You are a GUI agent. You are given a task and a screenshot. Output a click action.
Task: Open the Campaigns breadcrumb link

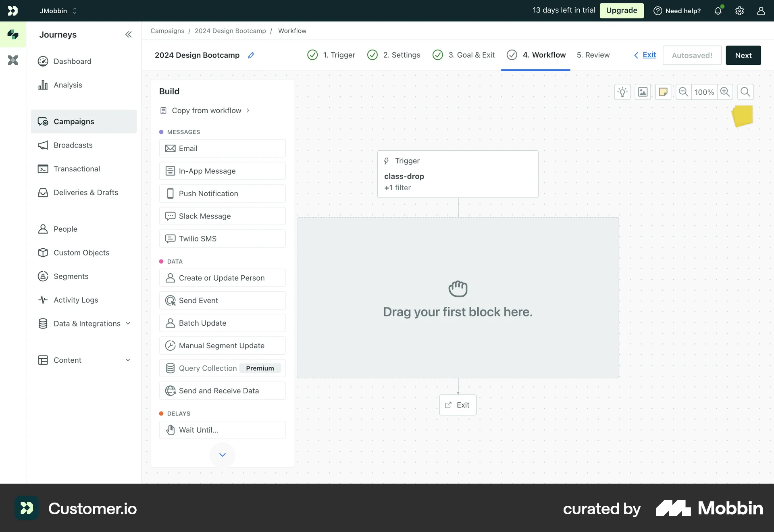[x=167, y=31]
